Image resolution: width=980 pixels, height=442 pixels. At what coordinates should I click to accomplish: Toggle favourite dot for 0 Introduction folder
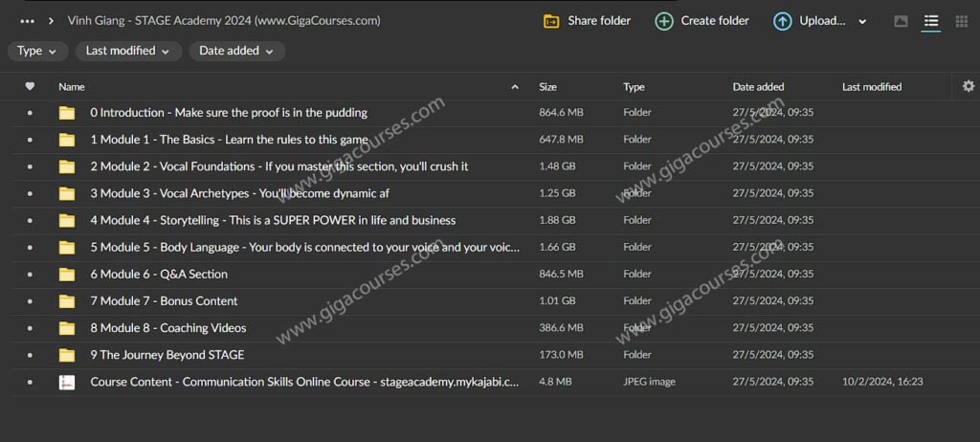(x=30, y=113)
